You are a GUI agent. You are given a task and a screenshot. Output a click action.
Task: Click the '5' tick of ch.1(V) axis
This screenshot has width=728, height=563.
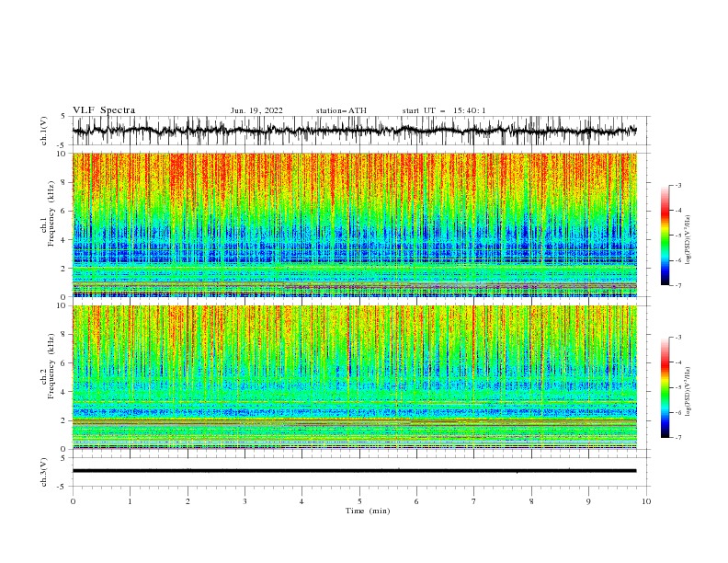pyautogui.click(x=63, y=117)
